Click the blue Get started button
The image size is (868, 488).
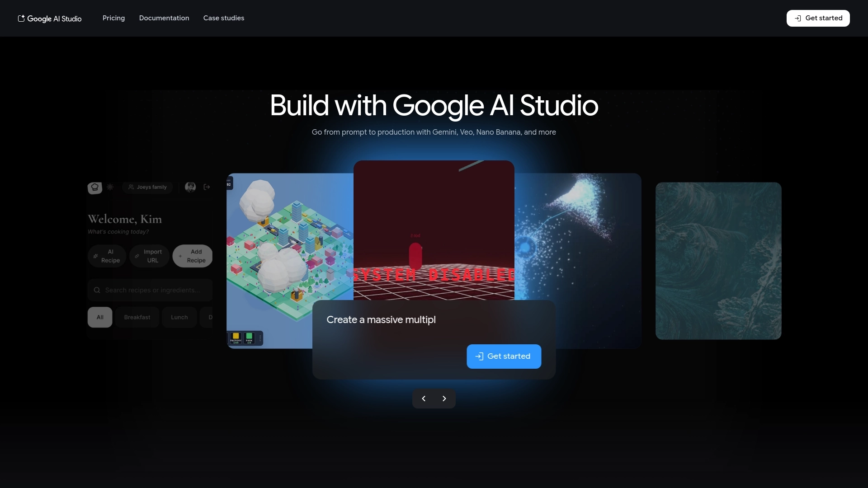(504, 357)
